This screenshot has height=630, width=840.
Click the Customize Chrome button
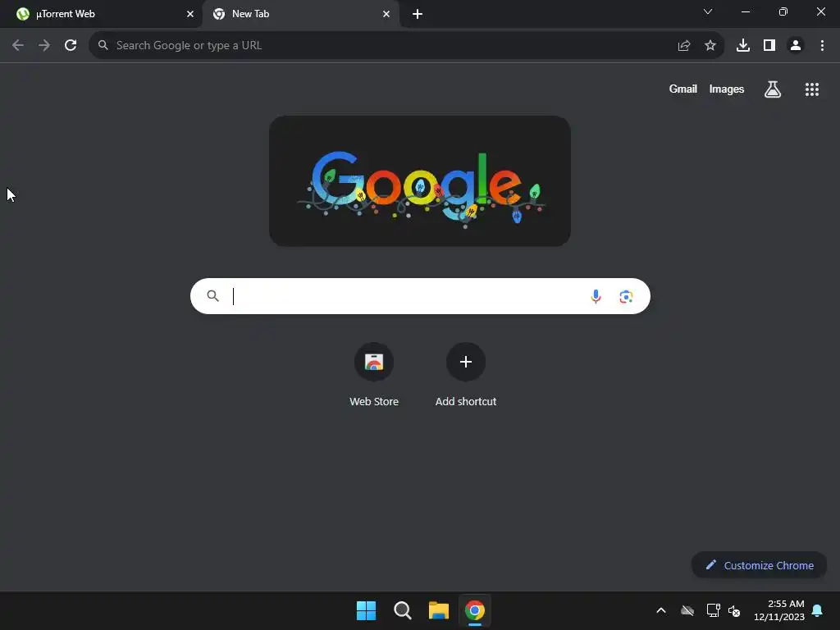point(759,565)
